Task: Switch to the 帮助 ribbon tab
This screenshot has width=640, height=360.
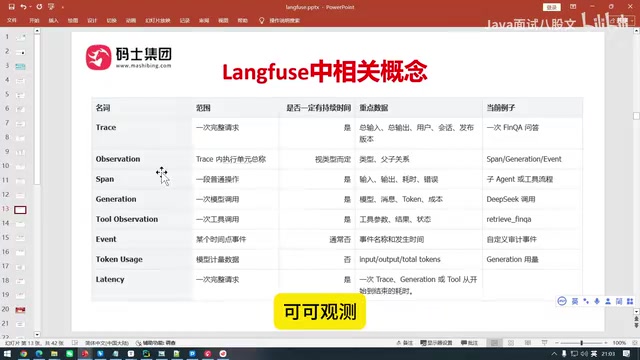Action: [242, 20]
